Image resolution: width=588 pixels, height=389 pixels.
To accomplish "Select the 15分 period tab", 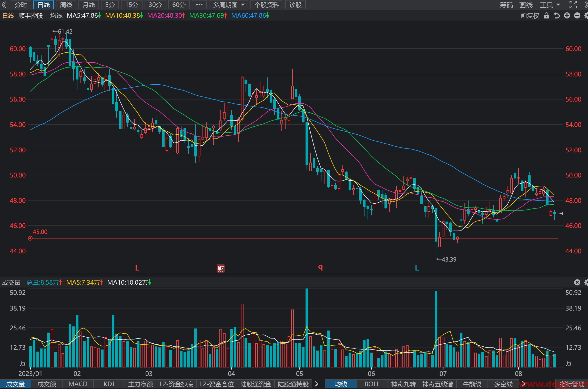I will 132,5.
